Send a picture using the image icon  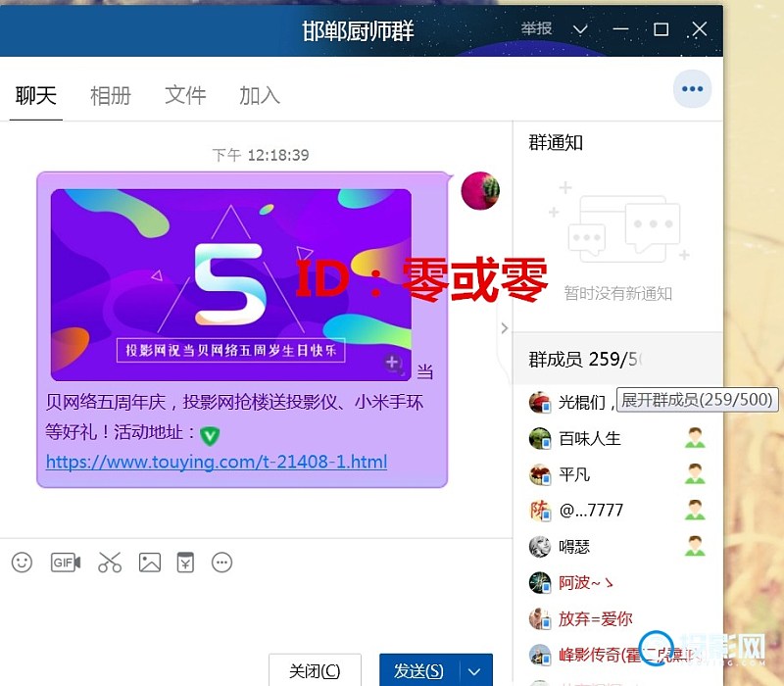150,563
